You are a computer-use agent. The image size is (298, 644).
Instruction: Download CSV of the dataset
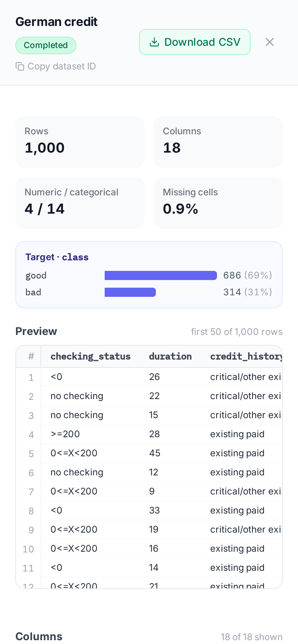(195, 42)
